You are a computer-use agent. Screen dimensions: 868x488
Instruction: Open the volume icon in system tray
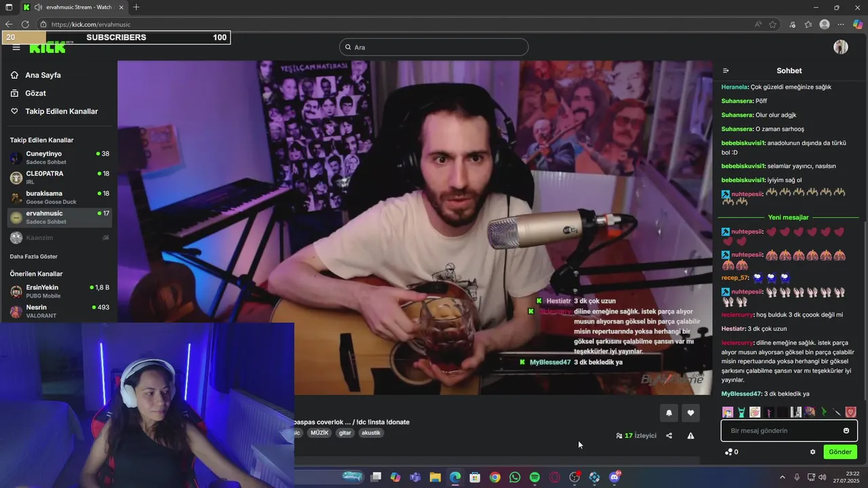pyautogui.click(x=823, y=477)
